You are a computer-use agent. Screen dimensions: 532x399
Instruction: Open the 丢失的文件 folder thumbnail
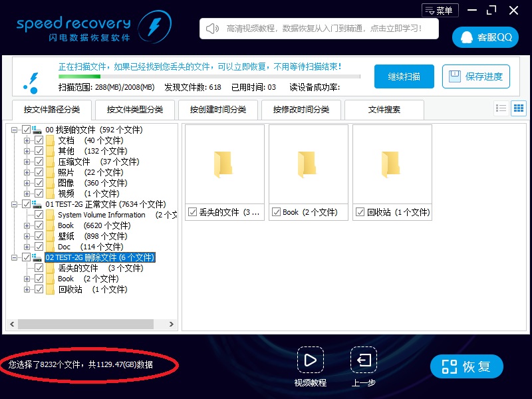click(224, 164)
